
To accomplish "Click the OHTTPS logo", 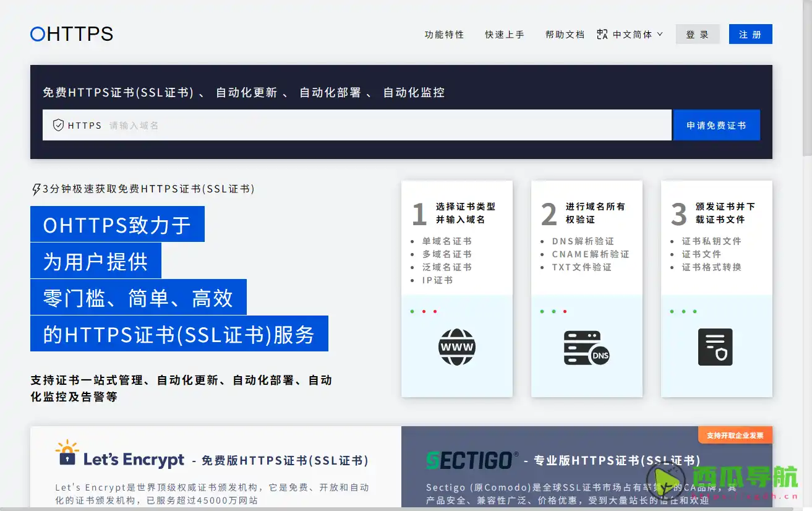I will [x=72, y=34].
